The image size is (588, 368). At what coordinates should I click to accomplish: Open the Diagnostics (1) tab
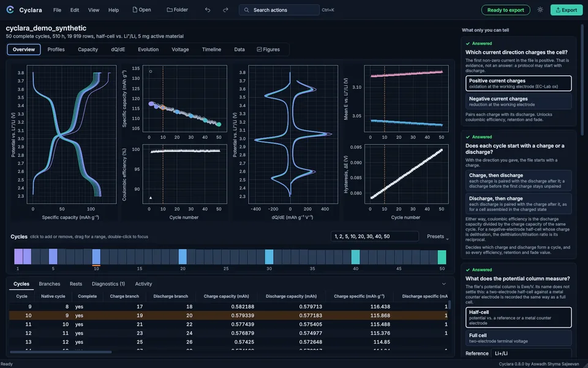click(108, 284)
